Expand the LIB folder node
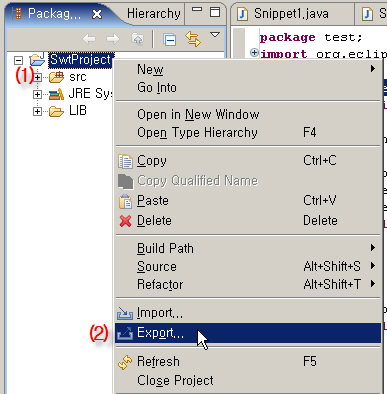 pyautogui.click(x=37, y=111)
